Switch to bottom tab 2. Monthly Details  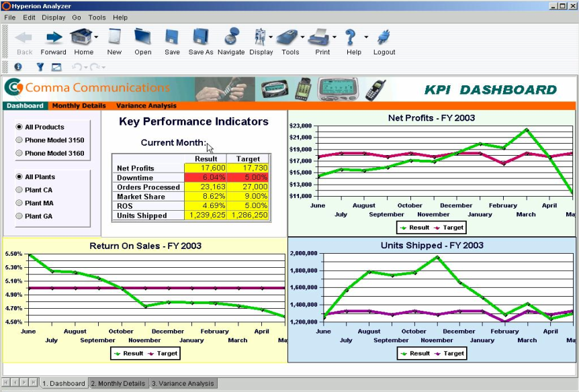pos(118,383)
